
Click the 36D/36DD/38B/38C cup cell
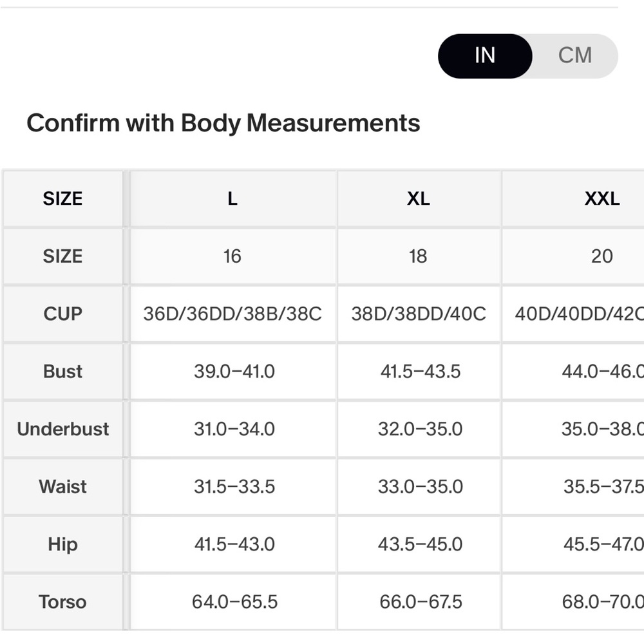pos(232,314)
